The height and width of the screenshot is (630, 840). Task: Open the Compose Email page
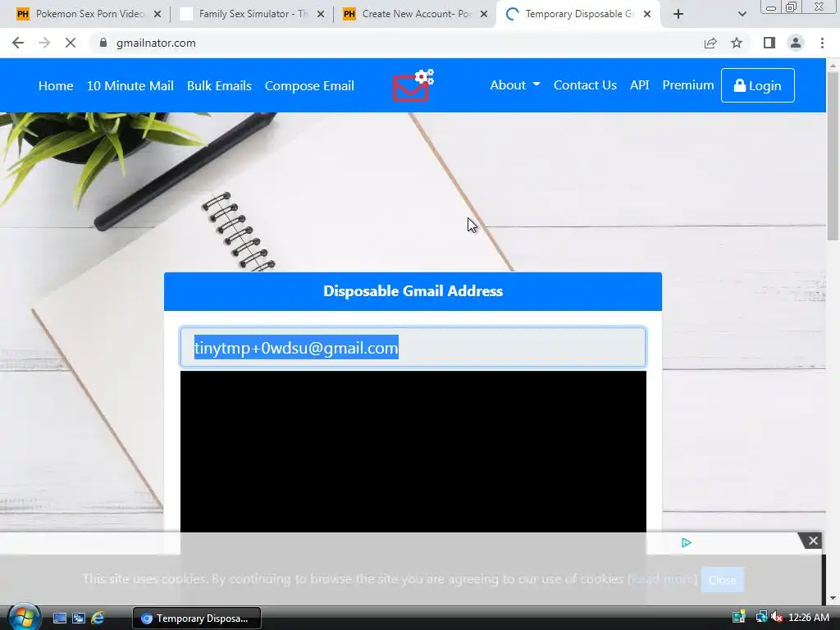tap(309, 85)
